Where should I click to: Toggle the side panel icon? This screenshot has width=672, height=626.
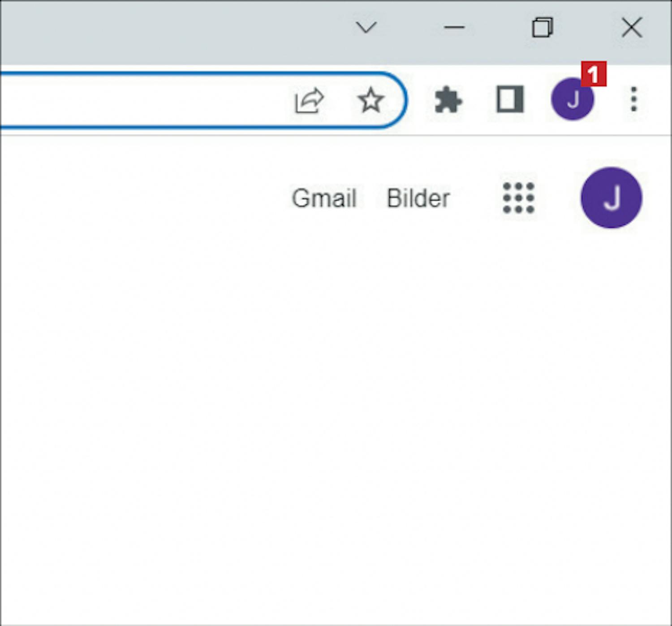tap(510, 99)
